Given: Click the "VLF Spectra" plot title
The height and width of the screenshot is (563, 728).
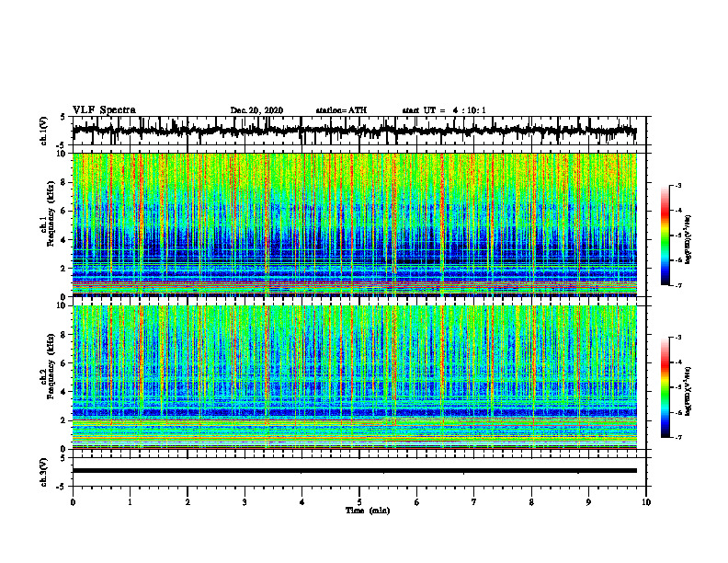Looking at the screenshot, I should pyautogui.click(x=104, y=110).
